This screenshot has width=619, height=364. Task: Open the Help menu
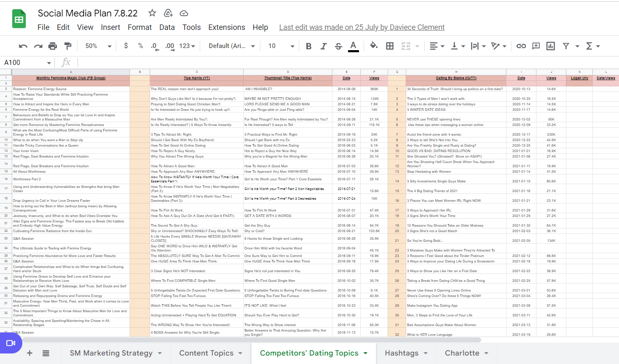click(x=260, y=27)
